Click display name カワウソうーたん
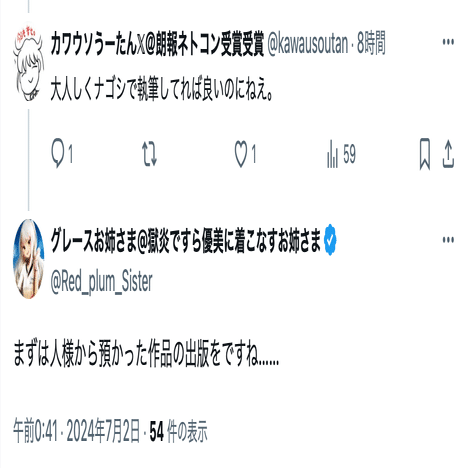Image resolution: width=468 pixels, height=468 pixels. click(94, 43)
